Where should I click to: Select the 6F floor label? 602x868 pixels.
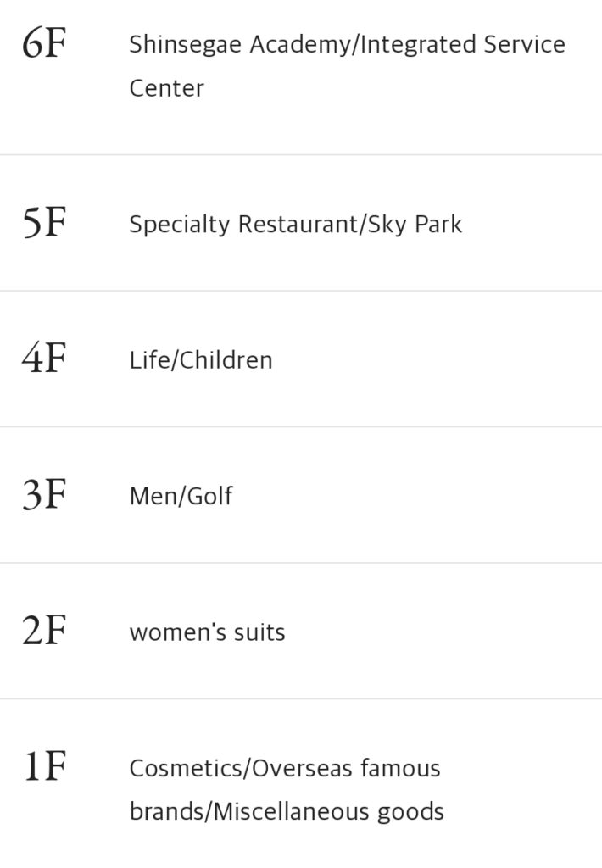point(44,44)
